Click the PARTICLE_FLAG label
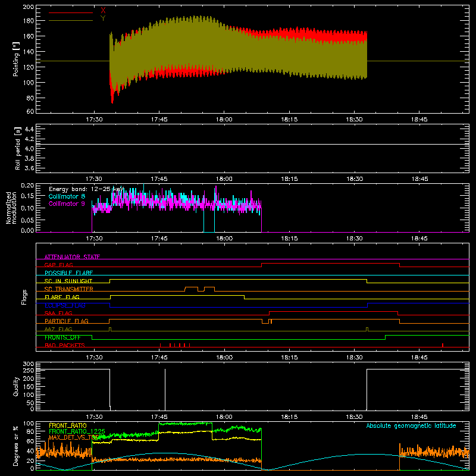The height and width of the screenshot is (476, 476). pyautogui.click(x=67, y=321)
